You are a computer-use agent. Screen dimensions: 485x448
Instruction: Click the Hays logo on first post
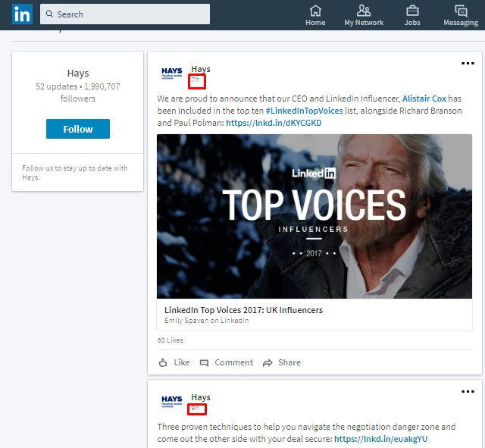click(x=172, y=74)
